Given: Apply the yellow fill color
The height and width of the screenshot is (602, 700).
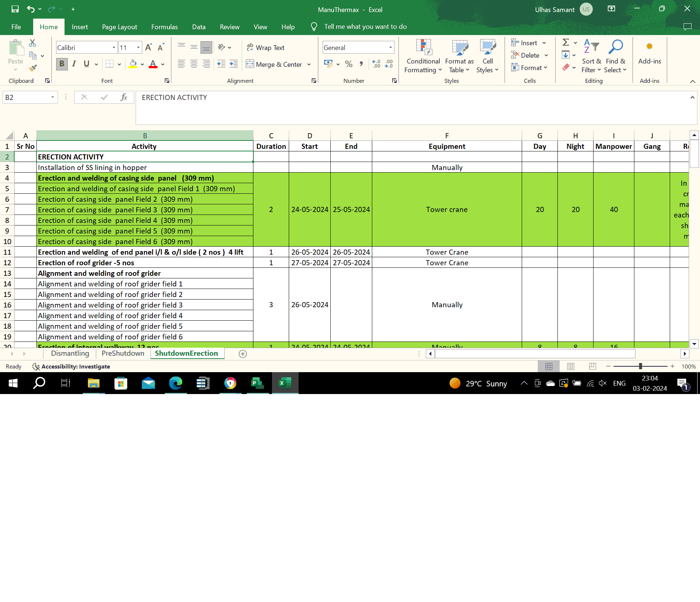Looking at the screenshot, I should coord(133,64).
